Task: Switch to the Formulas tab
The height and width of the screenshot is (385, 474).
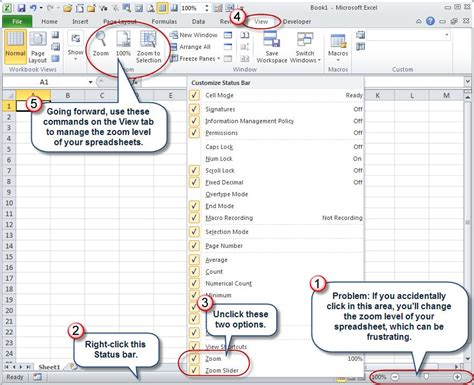Action: pos(164,21)
